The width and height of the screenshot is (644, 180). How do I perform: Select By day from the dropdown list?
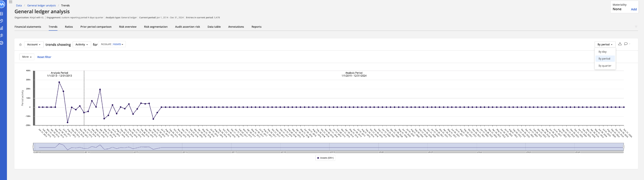(x=605, y=52)
